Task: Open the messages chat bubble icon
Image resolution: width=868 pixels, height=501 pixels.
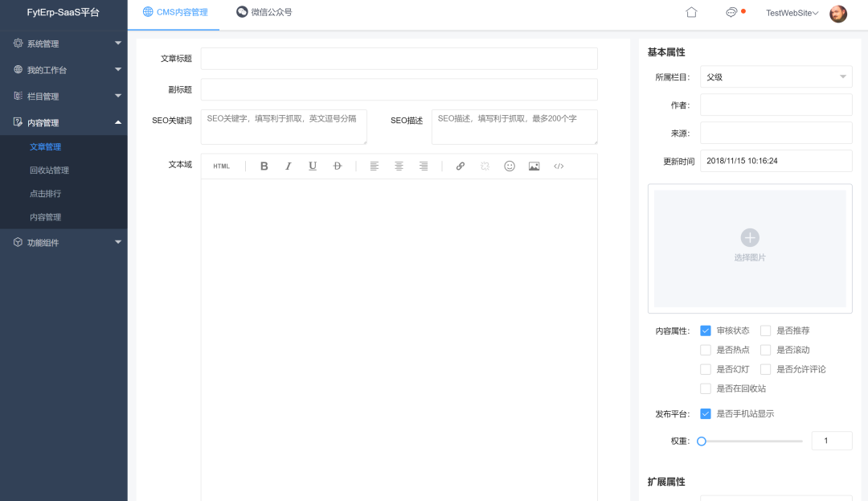Action: (x=731, y=13)
